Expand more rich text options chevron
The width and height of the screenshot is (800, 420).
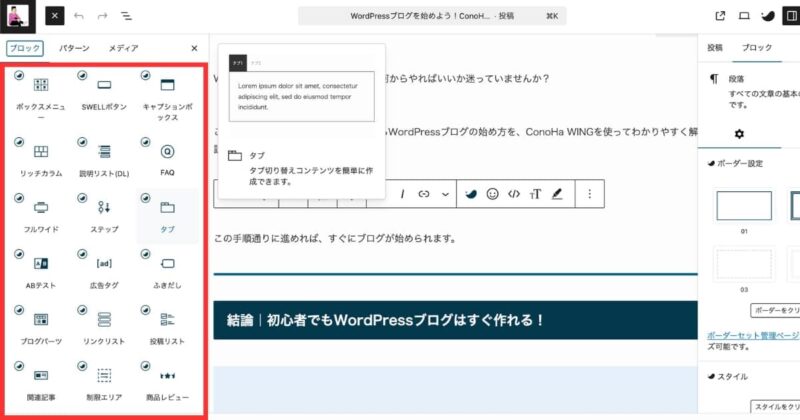(x=445, y=194)
